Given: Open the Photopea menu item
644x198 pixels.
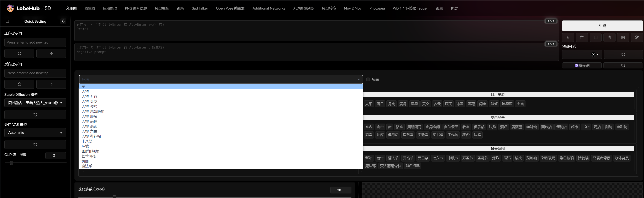Looking at the screenshot, I should (377, 8).
